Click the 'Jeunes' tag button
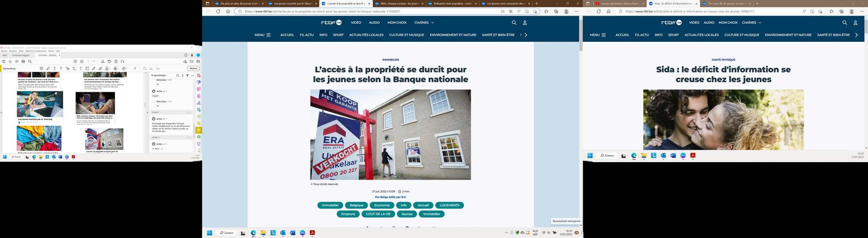This screenshot has width=868, height=238. click(407, 214)
